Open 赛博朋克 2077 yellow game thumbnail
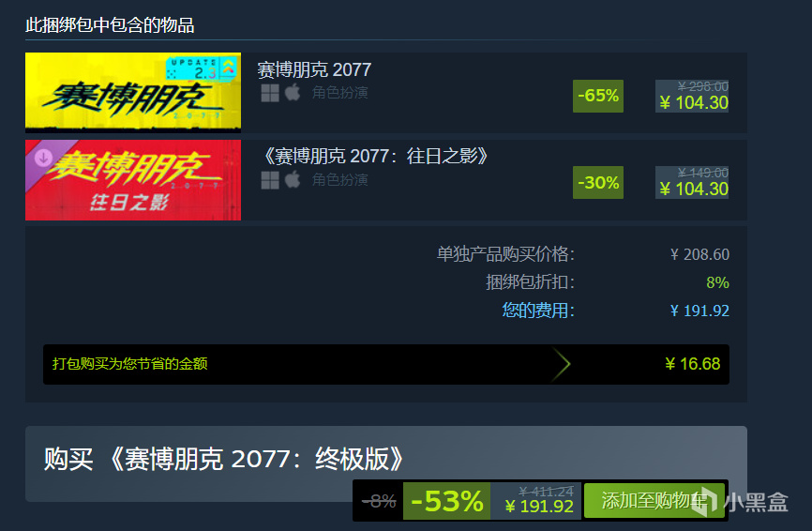812x531 pixels. [x=133, y=92]
